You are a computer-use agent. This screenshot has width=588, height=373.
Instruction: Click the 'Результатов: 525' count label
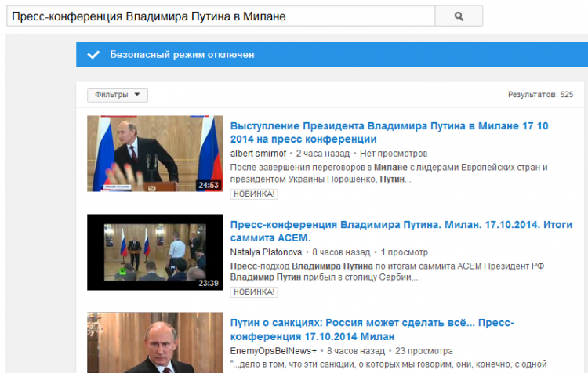click(540, 95)
